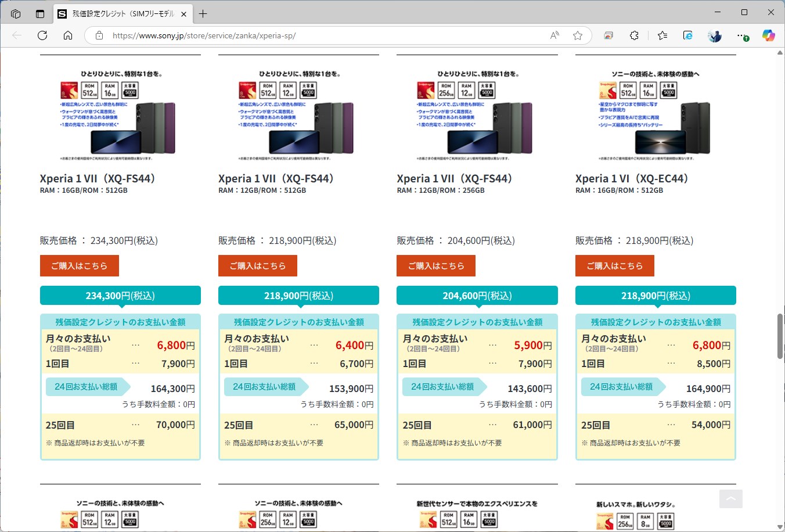Click the browser profile avatar
The height and width of the screenshot is (532, 785).
pos(714,35)
